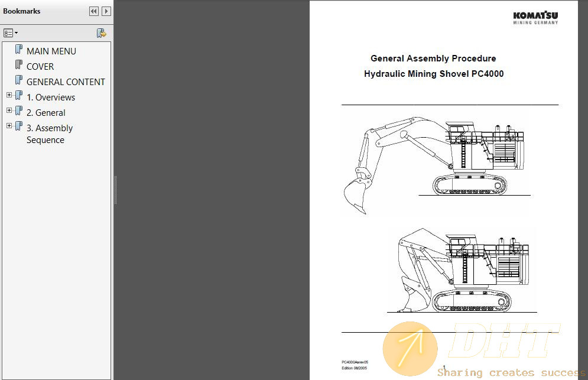The image size is (588, 380).
Task: Click the 1. Overviews bookmark icon
Action: (x=19, y=96)
